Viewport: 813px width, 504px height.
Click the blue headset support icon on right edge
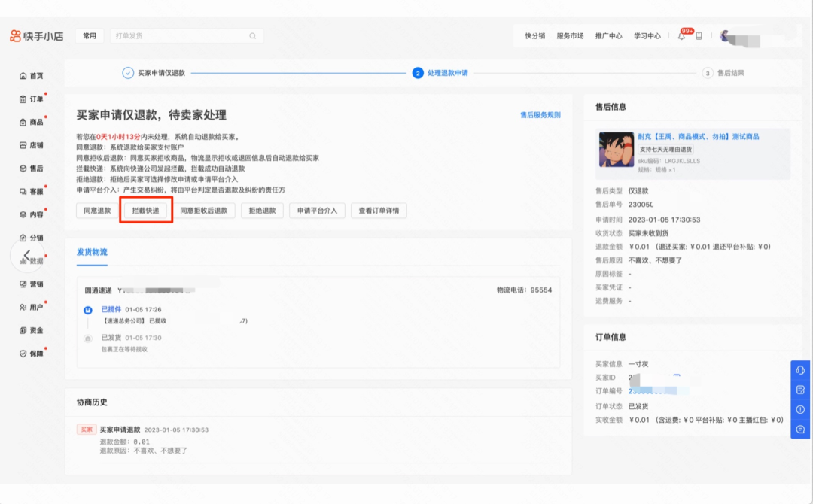(800, 369)
